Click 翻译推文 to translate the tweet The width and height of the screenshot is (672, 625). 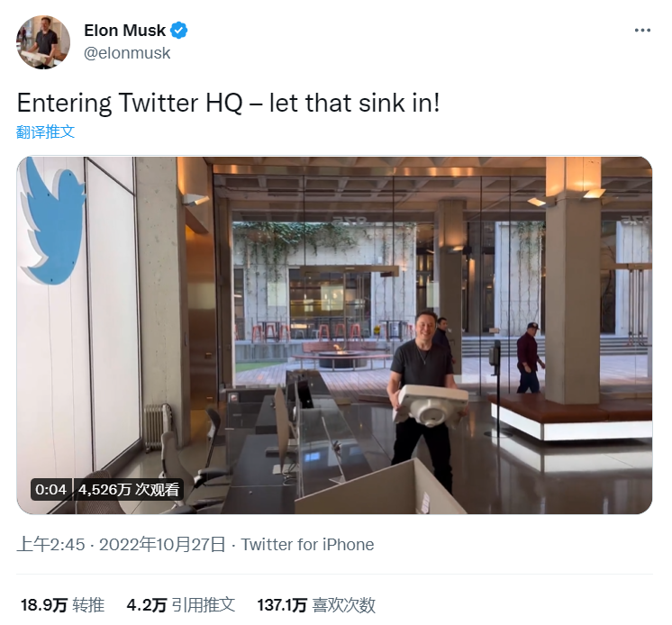[x=46, y=131]
